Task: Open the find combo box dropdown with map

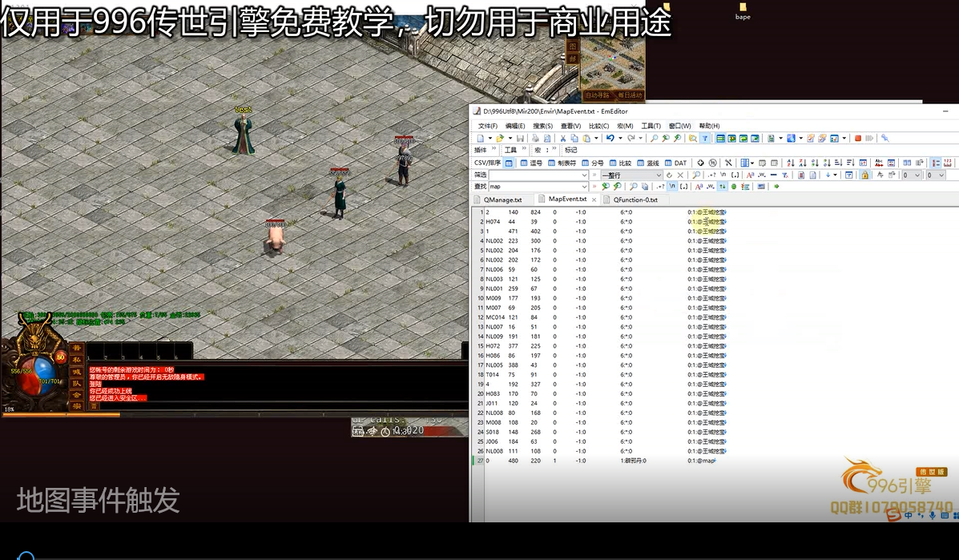Action: pyautogui.click(x=585, y=187)
